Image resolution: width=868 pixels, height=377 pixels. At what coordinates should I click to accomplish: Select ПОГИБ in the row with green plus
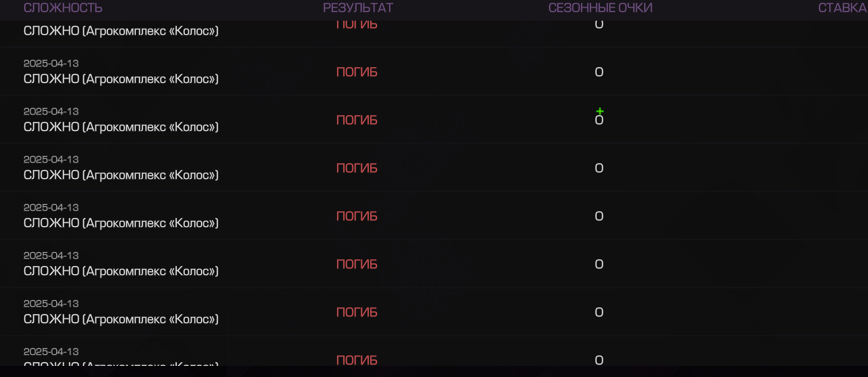click(357, 120)
